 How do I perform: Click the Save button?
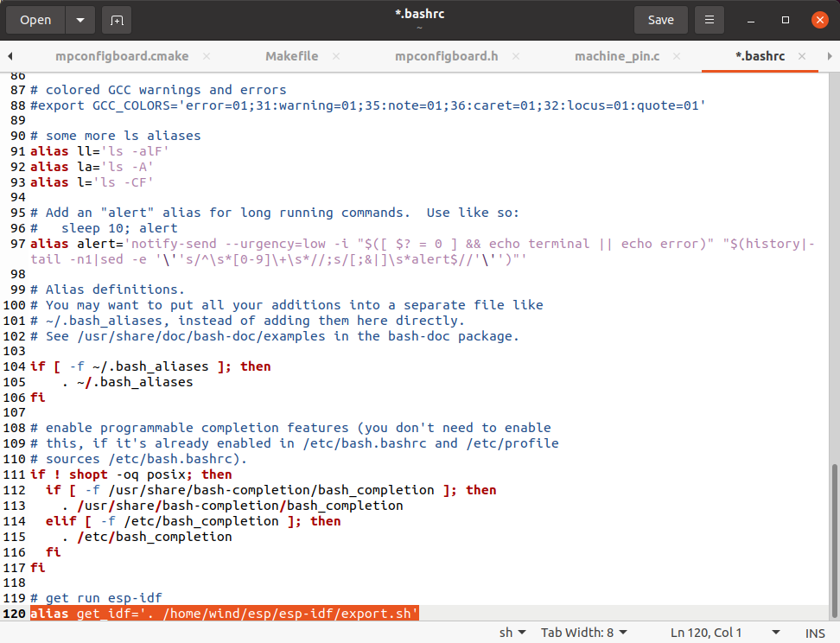click(x=661, y=20)
